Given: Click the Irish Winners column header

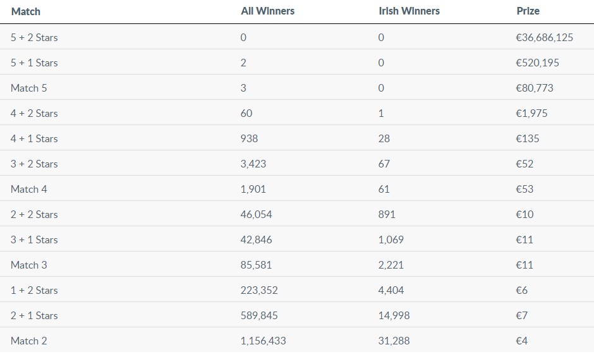Looking at the screenshot, I should 409,11.
